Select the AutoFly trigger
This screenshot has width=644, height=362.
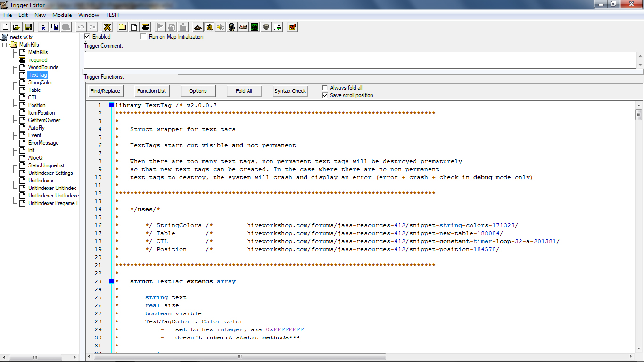coord(36,128)
